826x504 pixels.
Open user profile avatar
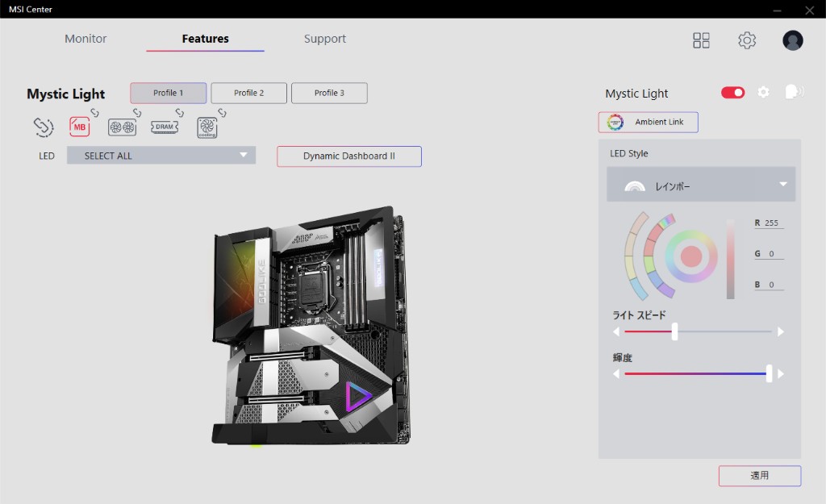click(x=792, y=40)
